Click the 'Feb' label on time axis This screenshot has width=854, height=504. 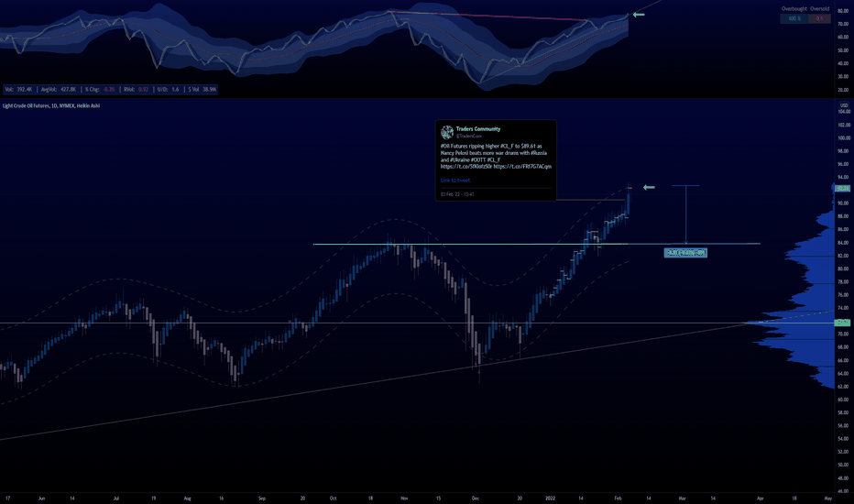coord(618,498)
